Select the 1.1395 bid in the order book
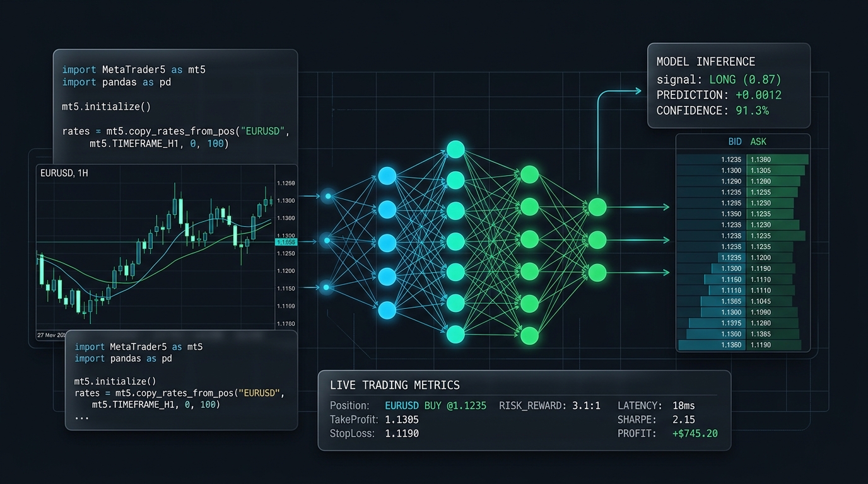Viewport: 868px width, 484px height. [731, 323]
